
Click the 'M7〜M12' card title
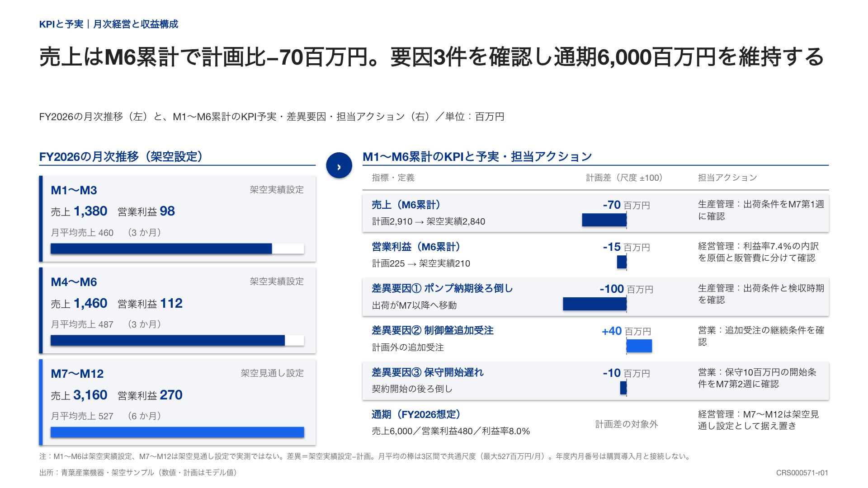click(x=77, y=374)
